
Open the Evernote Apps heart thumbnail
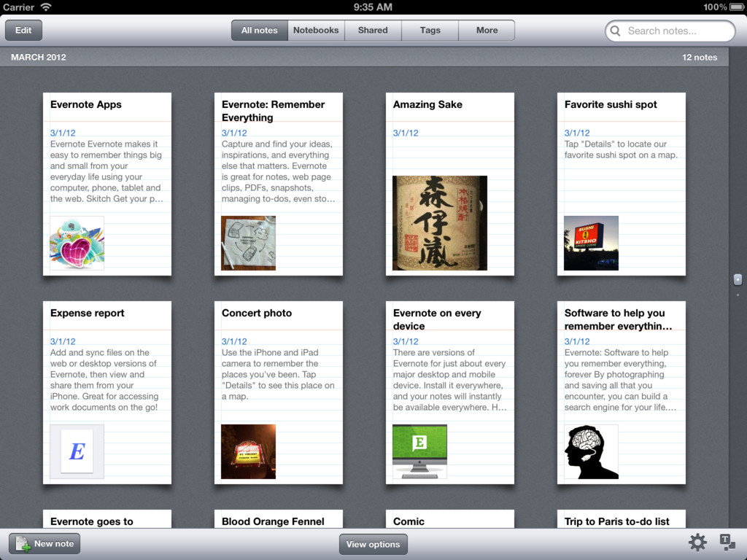(77, 243)
